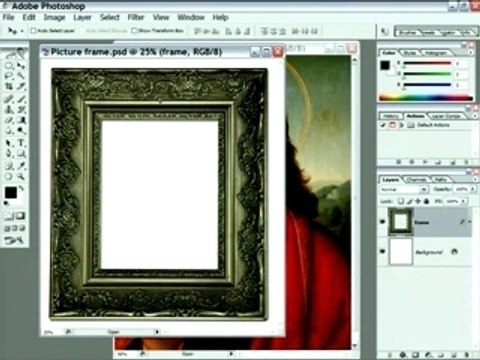Switch to the Channels tab
The height and width of the screenshot is (360, 480).
click(x=417, y=179)
